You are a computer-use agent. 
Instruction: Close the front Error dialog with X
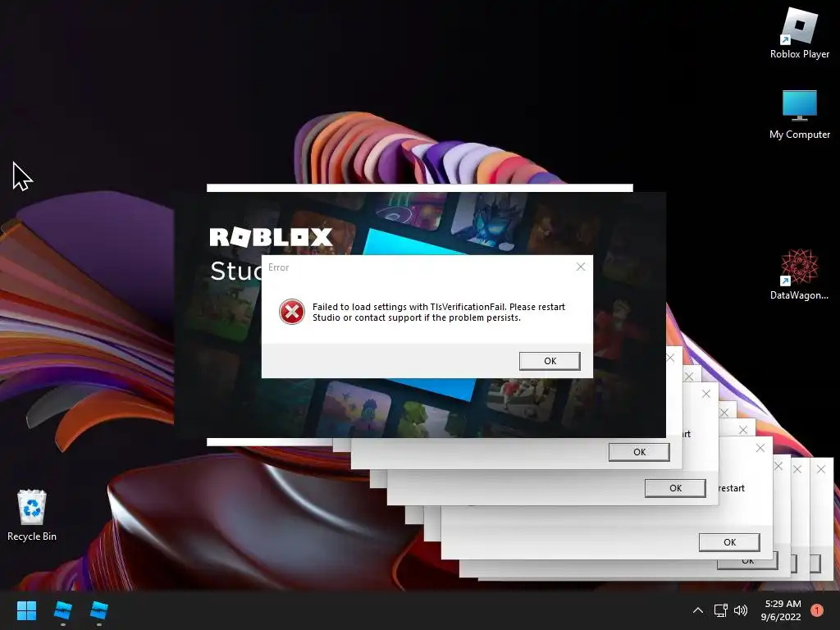pyautogui.click(x=581, y=267)
